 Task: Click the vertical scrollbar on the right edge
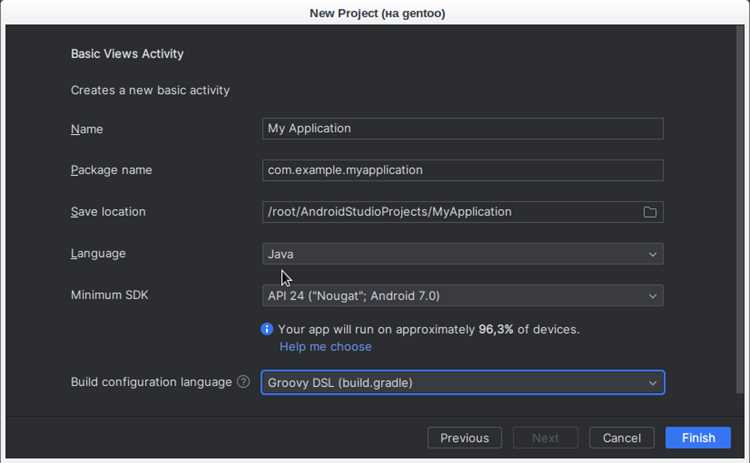pos(740,210)
